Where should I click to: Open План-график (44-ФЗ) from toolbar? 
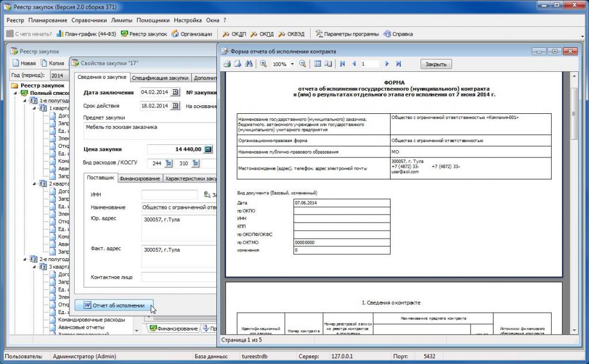(86, 34)
